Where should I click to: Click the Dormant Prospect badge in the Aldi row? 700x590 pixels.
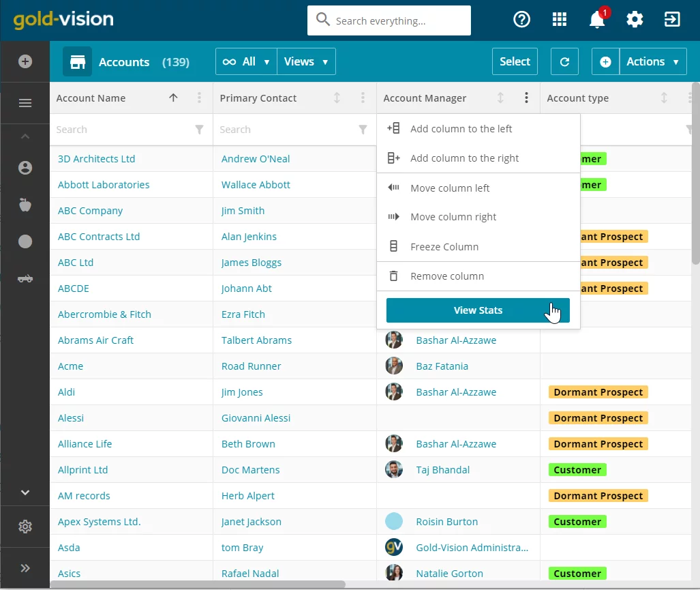pyautogui.click(x=598, y=392)
